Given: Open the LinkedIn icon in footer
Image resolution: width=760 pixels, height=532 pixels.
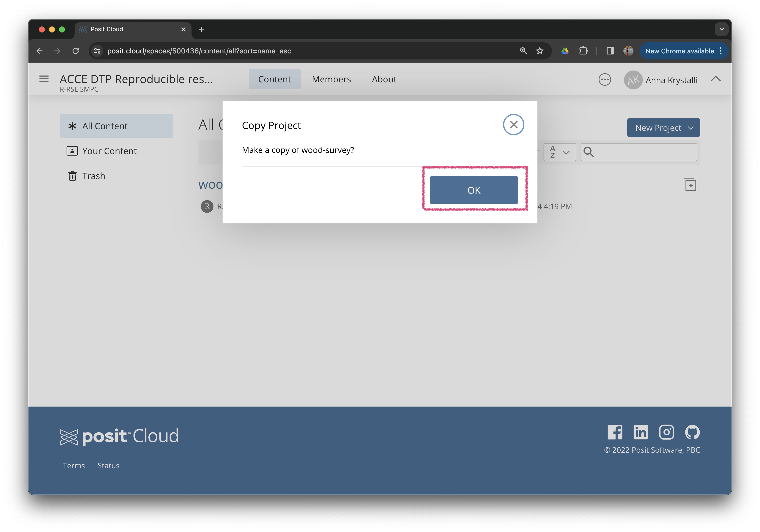Looking at the screenshot, I should pyautogui.click(x=641, y=432).
